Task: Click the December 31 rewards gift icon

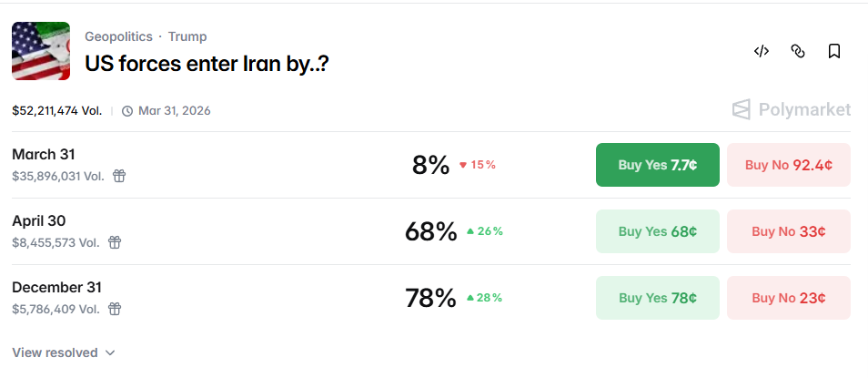Action: (x=115, y=309)
